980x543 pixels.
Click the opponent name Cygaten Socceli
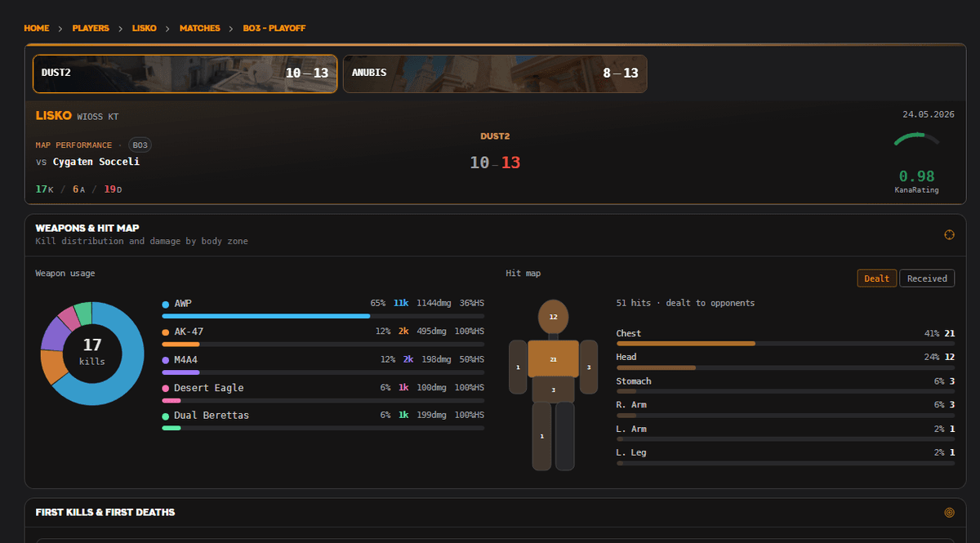point(96,162)
